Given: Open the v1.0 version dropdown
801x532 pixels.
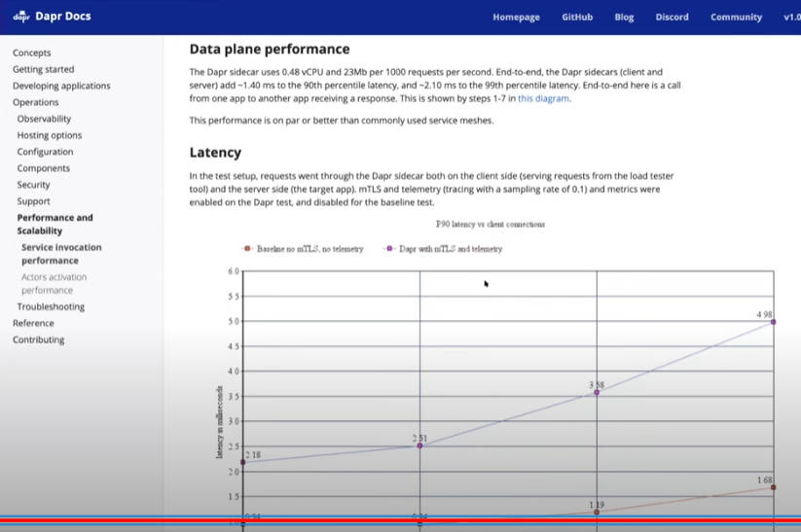Looking at the screenshot, I should (792, 17).
